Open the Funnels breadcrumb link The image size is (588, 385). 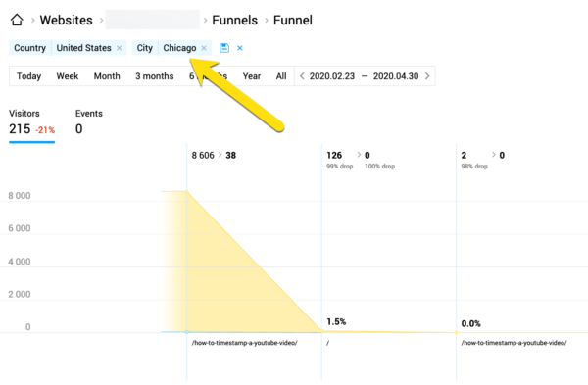(x=235, y=21)
